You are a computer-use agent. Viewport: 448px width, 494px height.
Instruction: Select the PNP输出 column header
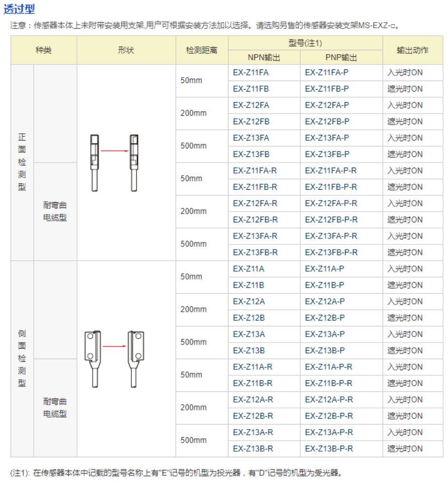pos(341,57)
